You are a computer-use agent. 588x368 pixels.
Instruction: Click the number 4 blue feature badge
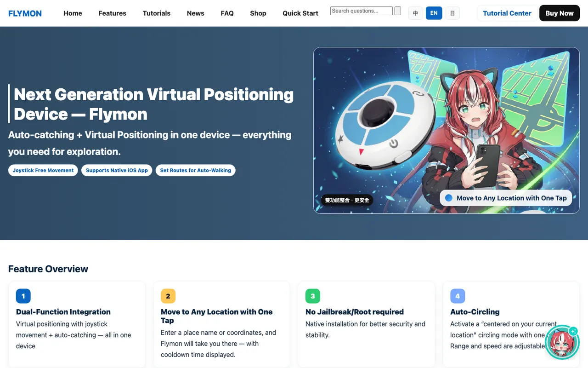[458, 296]
